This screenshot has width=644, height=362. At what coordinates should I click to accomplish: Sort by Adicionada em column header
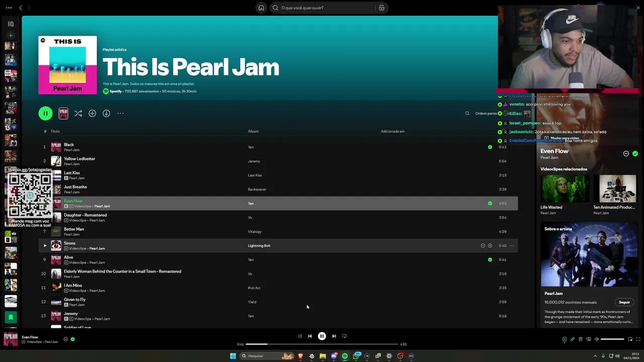coord(392,131)
